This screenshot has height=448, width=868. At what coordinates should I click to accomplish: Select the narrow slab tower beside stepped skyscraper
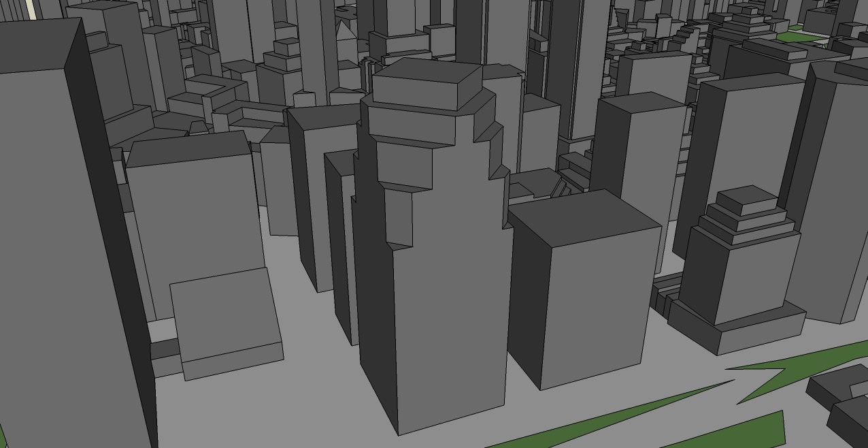341,245
